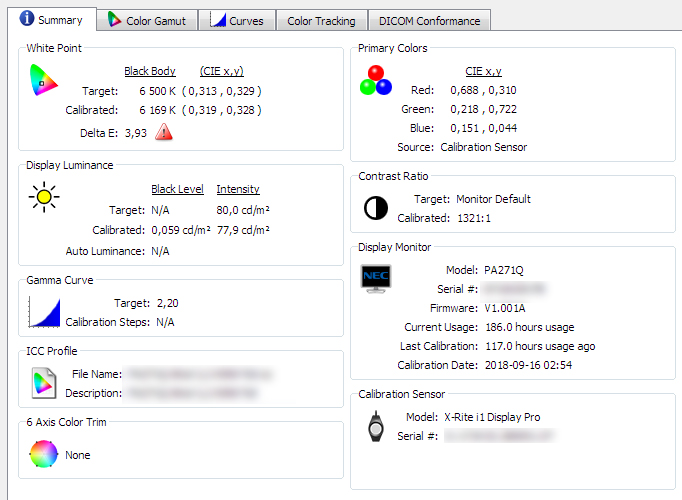Click the Intensity column header
682x500 pixels.
point(238,189)
